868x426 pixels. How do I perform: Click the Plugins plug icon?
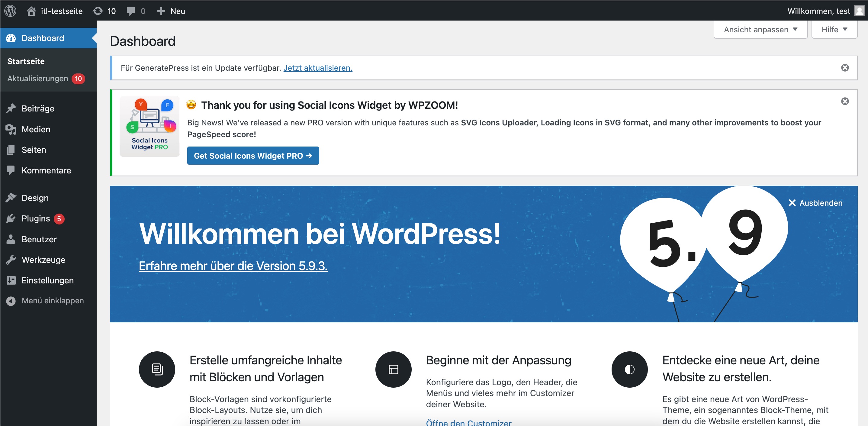[11, 218]
